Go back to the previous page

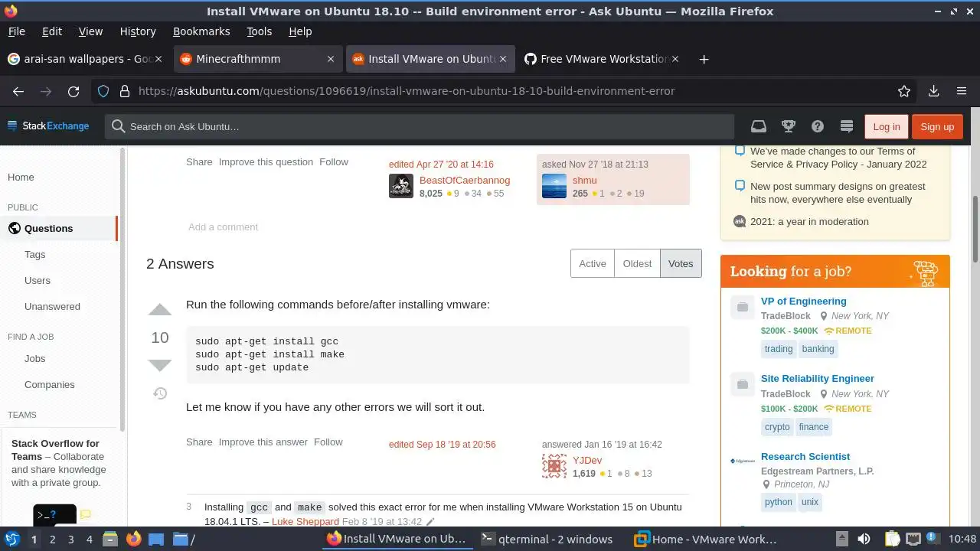point(18,91)
